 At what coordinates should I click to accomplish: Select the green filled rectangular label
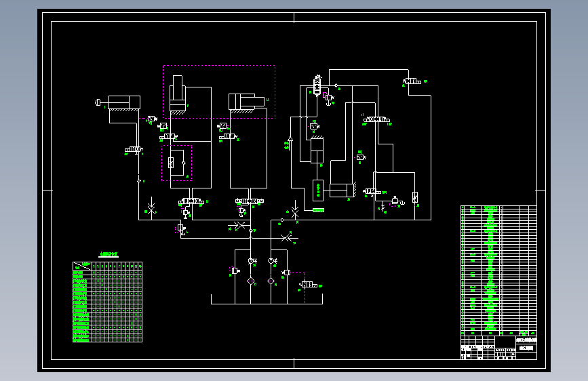[318, 210]
